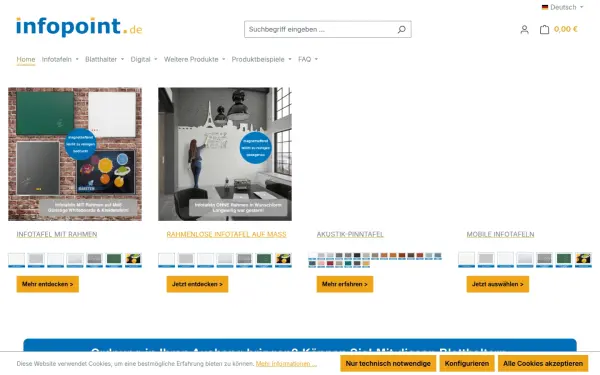The height and width of the screenshot is (375, 600).
Task: Accept all cookies via Alle Cookies akzeptieren
Action: pyautogui.click(x=543, y=364)
